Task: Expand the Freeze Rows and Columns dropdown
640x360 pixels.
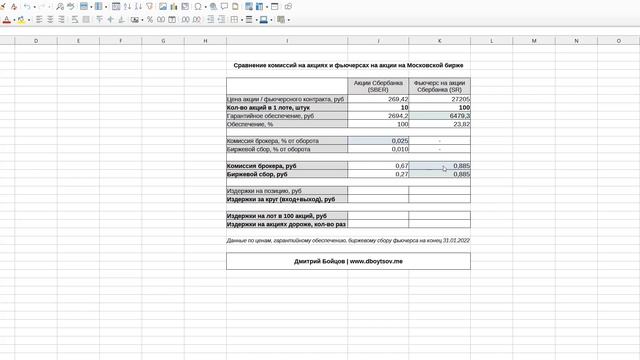Action: [267, 7]
